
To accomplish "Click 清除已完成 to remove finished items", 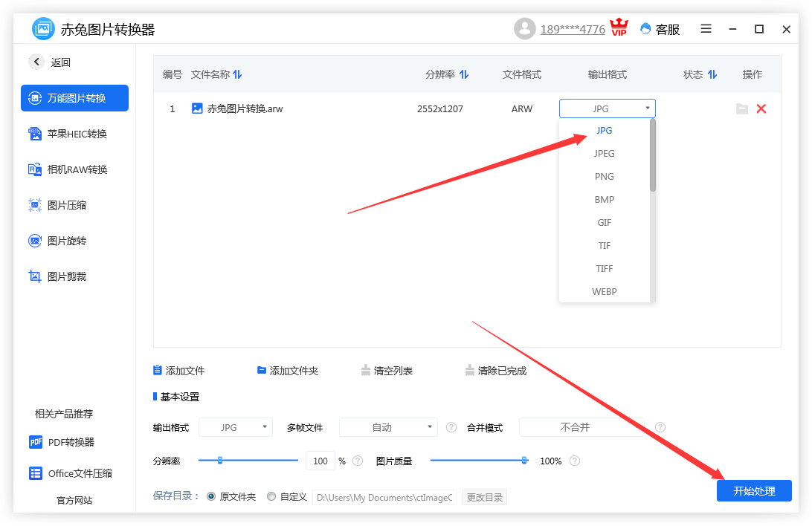I will tap(496, 371).
